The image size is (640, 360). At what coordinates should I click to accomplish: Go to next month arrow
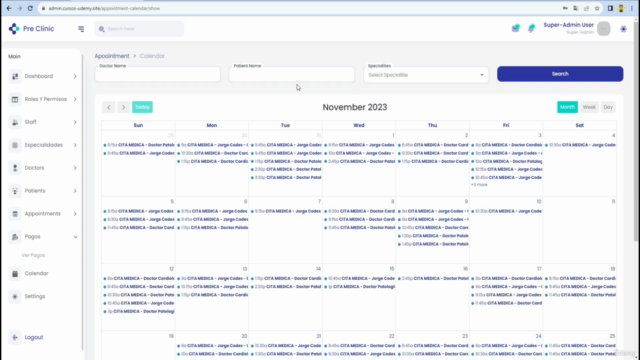(x=123, y=107)
